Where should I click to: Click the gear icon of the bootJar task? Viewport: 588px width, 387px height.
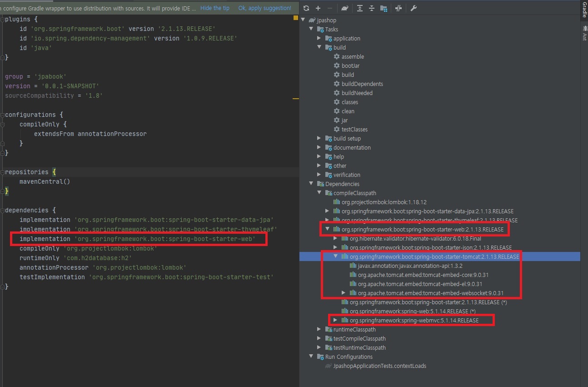[337, 65]
